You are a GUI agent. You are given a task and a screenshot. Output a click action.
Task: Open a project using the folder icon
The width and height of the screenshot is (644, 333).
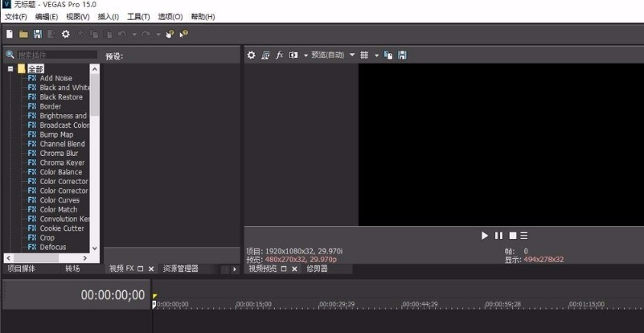point(23,34)
